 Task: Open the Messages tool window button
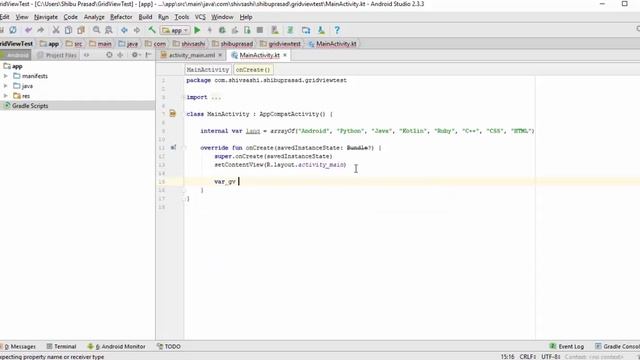(19, 347)
